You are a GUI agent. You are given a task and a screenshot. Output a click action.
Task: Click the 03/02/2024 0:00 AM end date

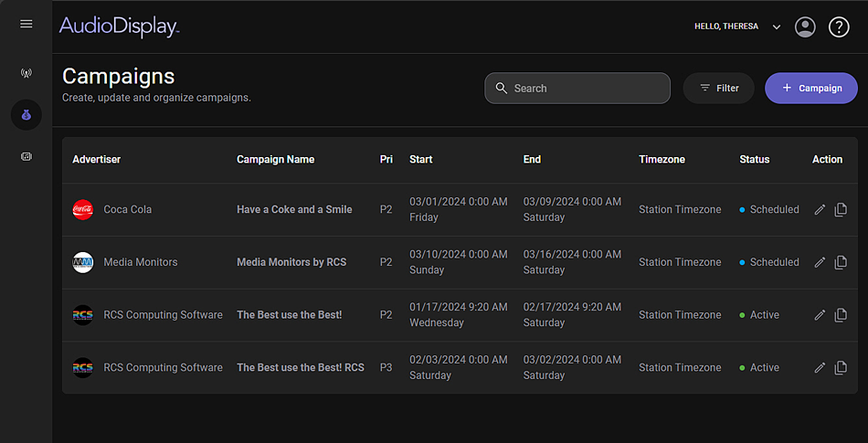point(572,360)
